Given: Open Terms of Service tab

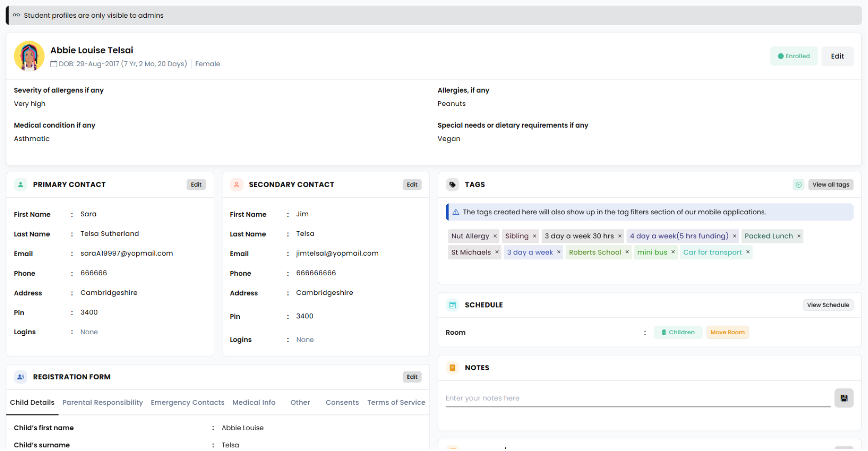Looking at the screenshot, I should pyautogui.click(x=396, y=402).
